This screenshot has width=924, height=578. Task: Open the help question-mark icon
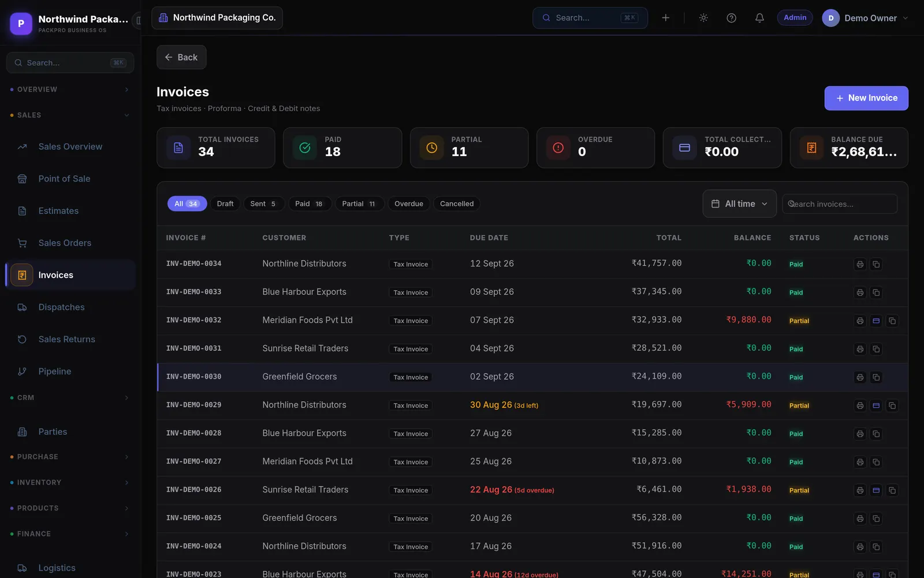[x=731, y=18]
